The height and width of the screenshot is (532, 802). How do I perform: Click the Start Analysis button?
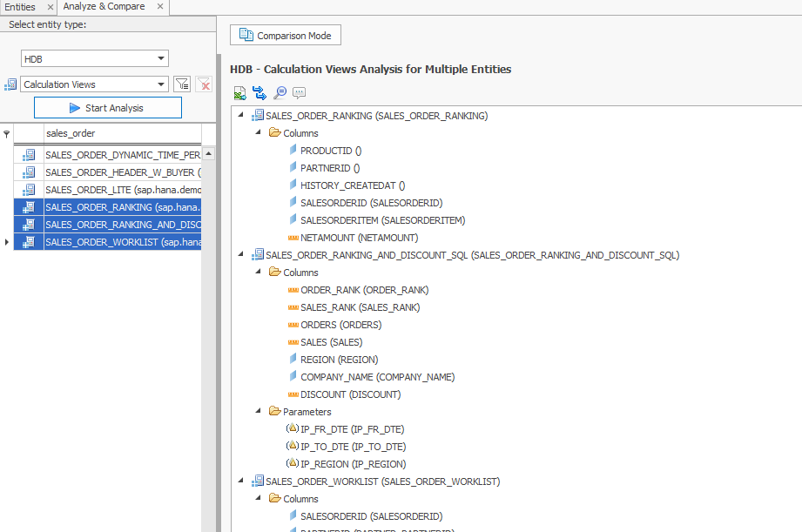(x=107, y=107)
